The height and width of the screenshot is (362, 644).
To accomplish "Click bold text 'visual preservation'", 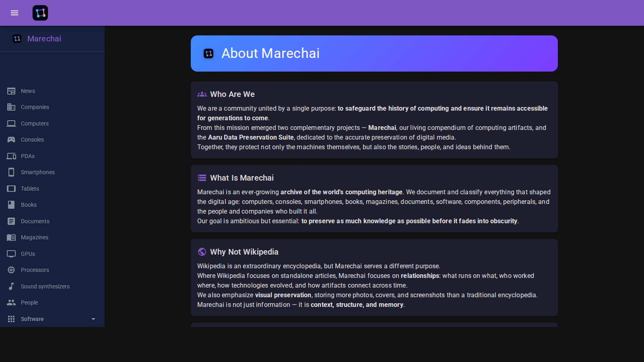I will [283, 295].
